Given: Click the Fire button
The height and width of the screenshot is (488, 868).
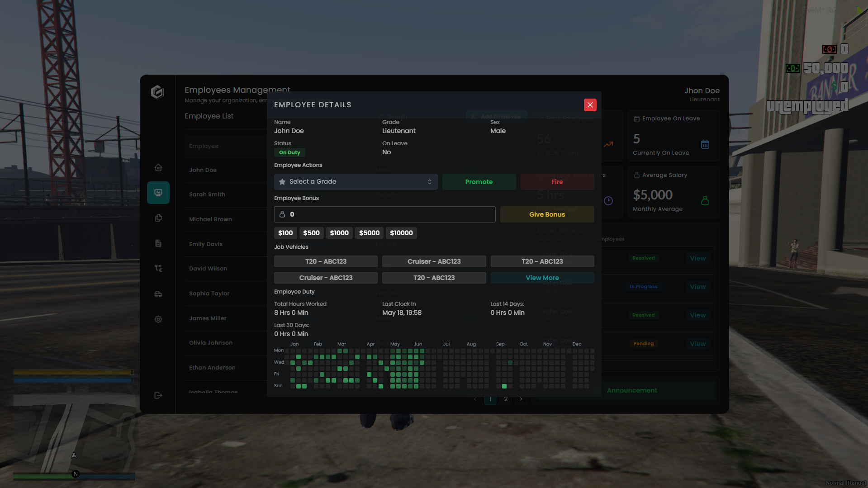Looking at the screenshot, I should (557, 182).
